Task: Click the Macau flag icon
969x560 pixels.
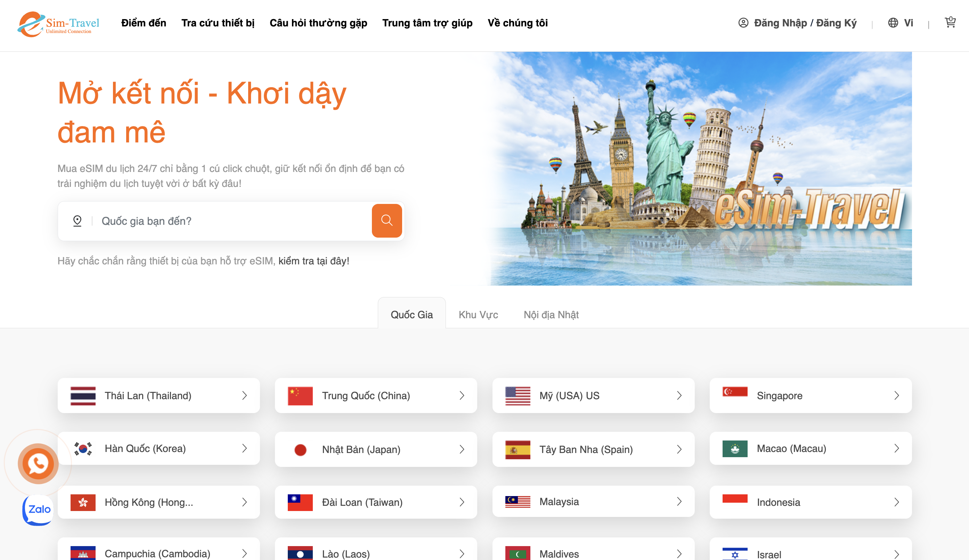Action: 735,448
